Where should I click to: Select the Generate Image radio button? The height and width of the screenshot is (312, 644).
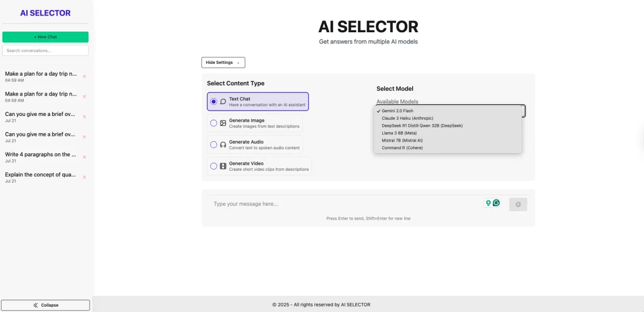[x=214, y=123]
